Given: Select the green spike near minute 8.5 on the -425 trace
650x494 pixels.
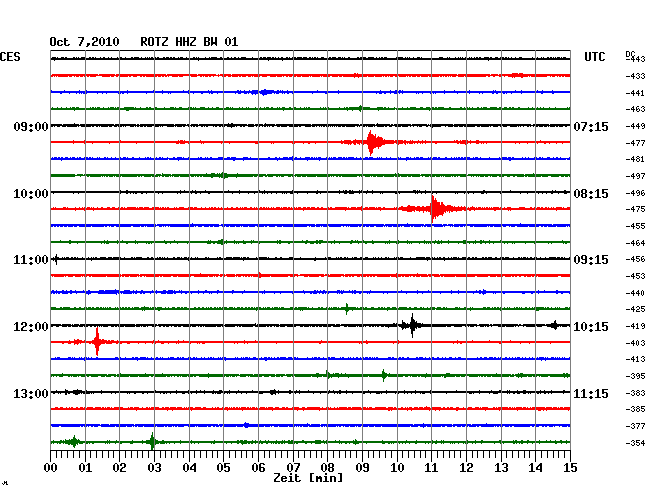Looking at the screenshot, I should pos(347,309).
